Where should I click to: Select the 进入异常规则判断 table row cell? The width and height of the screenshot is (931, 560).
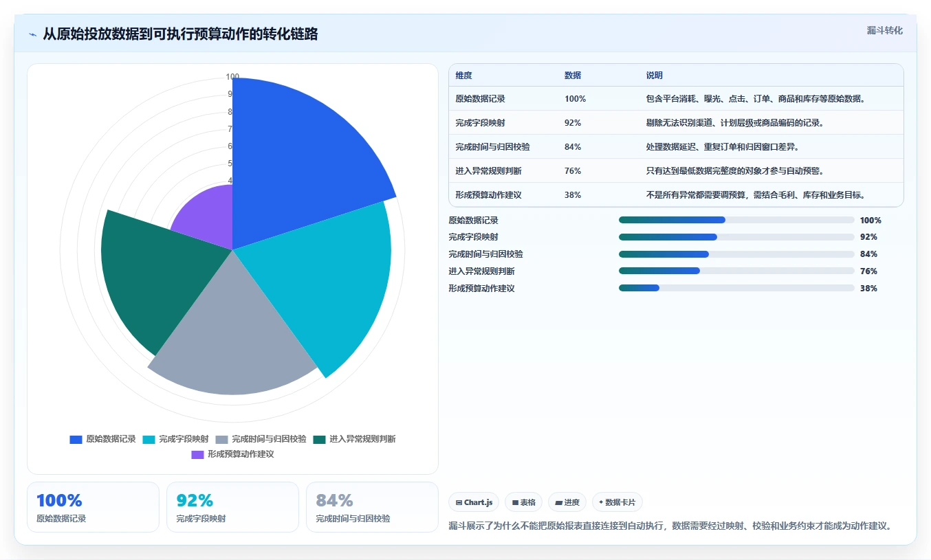pos(488,171)
